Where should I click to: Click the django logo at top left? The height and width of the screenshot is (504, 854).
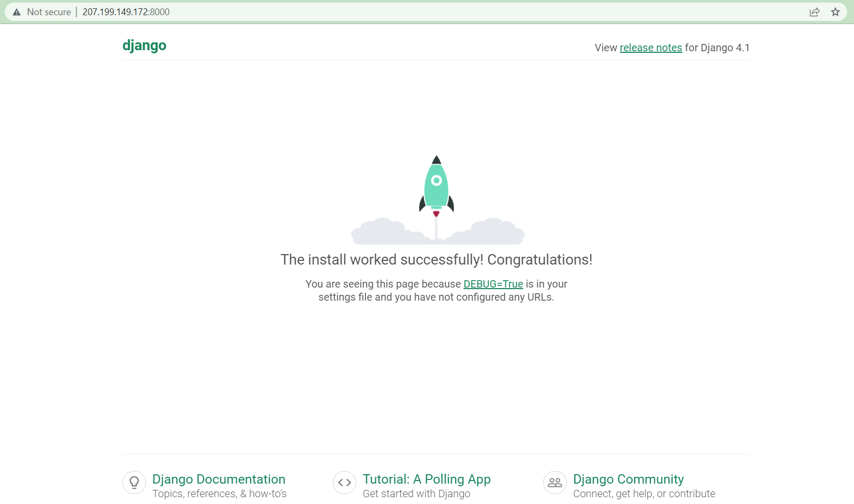pos(144,45)
